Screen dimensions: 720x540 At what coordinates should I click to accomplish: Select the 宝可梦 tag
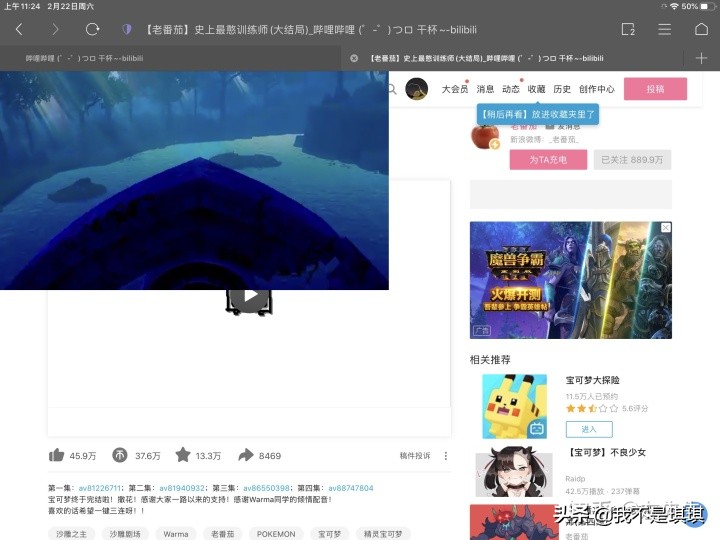329,534
